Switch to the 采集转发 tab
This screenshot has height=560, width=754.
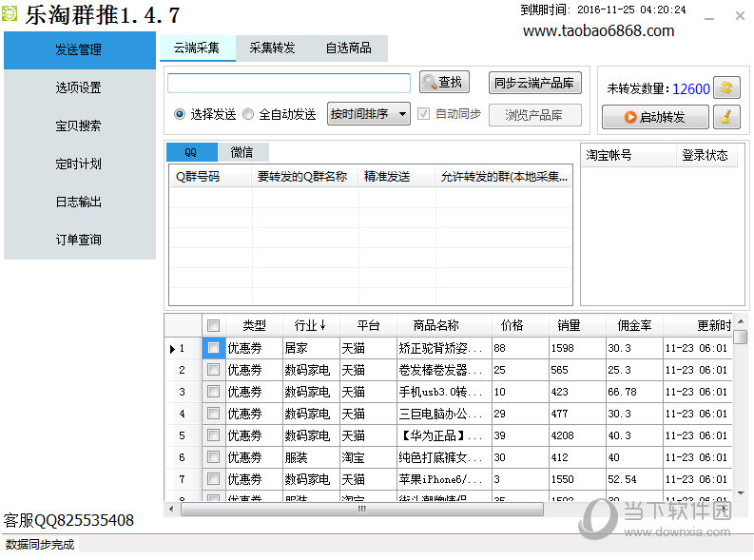pos(272,48)
